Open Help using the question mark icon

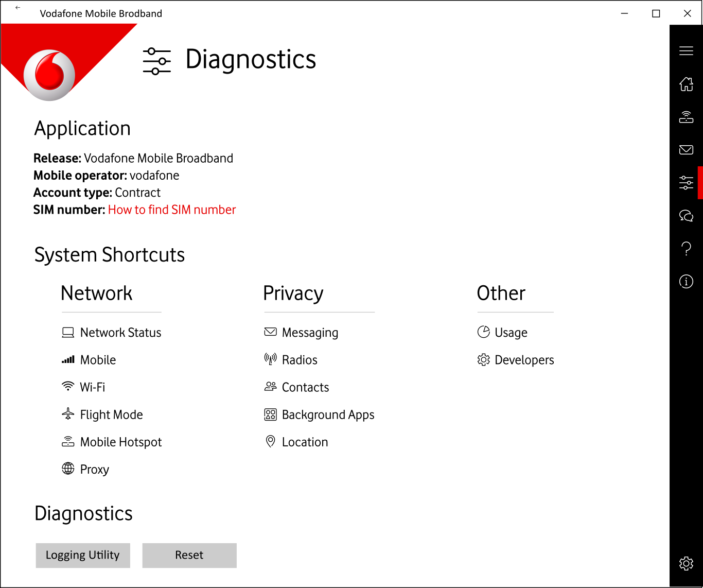coord(686,249)
